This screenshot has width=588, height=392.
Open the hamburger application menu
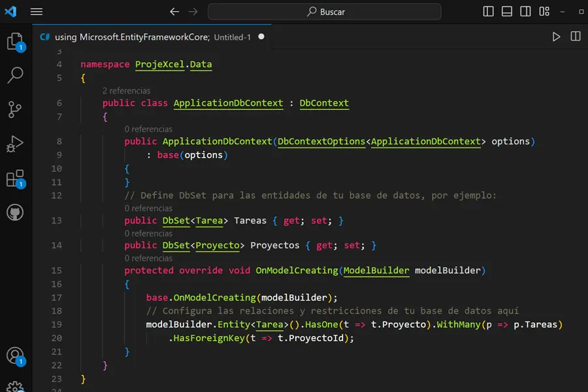(x=37, y=12)
